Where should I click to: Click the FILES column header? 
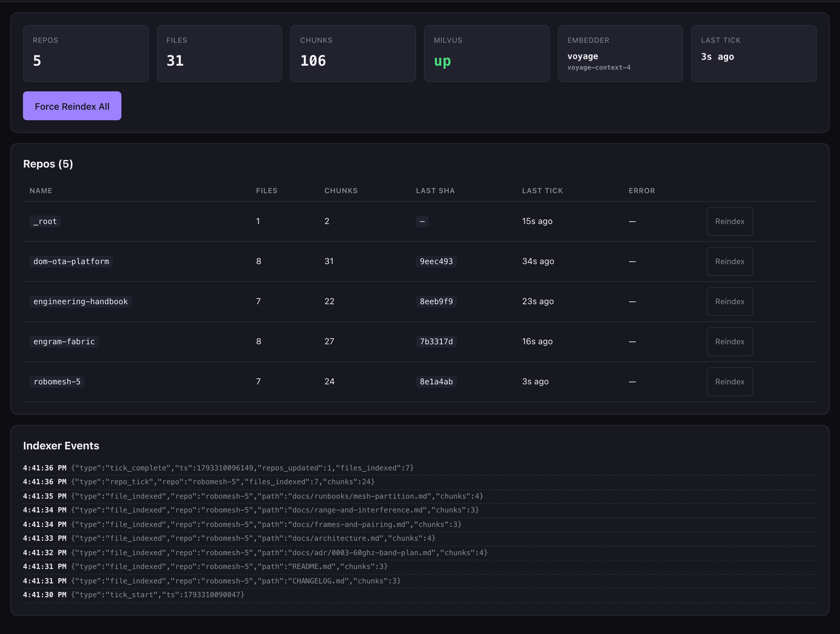[267, 191]
